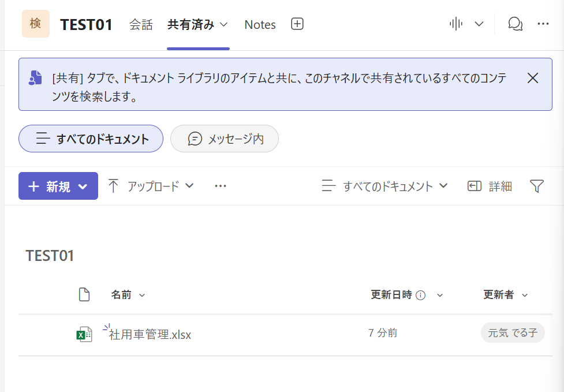Open the 詳細 details pane

point(490,186)
